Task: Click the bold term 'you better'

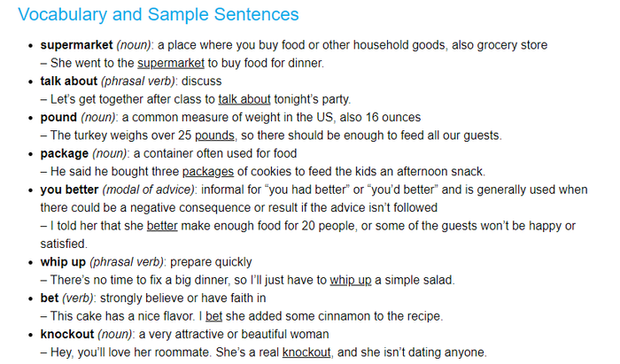Action: click(x=69, y=190)
